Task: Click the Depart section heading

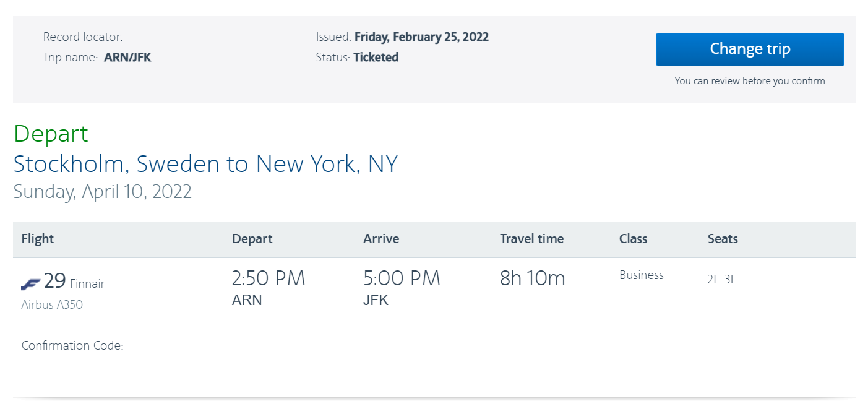Action: 50,134
